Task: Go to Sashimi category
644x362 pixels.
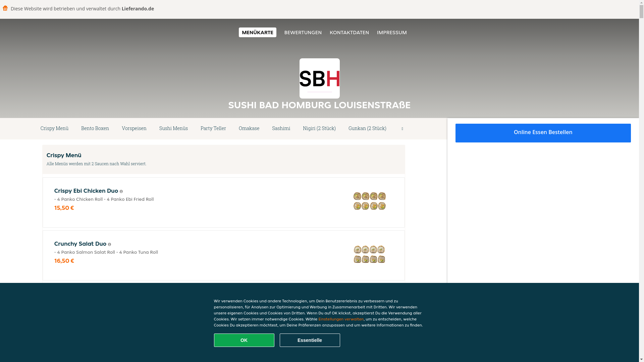Action: tap(281, 128)
